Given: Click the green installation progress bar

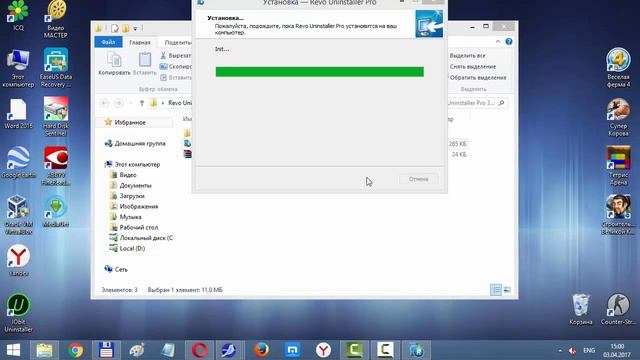Looking at the screenshot, I should click(x=320, y=72).
